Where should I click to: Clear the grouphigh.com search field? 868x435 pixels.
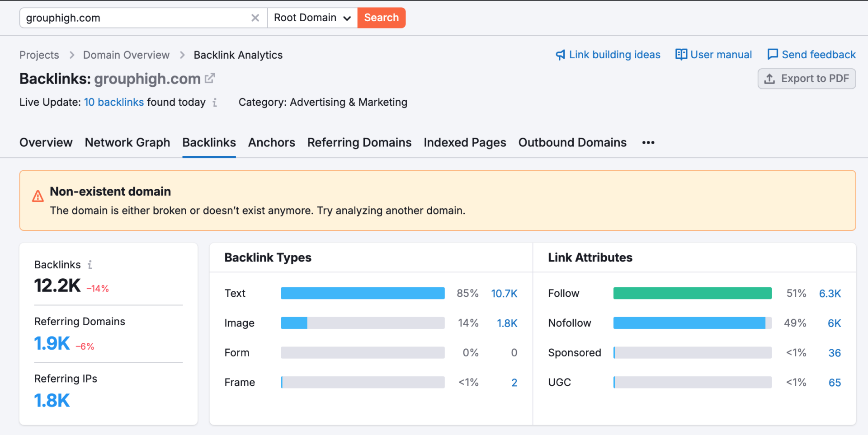point(255,18)
